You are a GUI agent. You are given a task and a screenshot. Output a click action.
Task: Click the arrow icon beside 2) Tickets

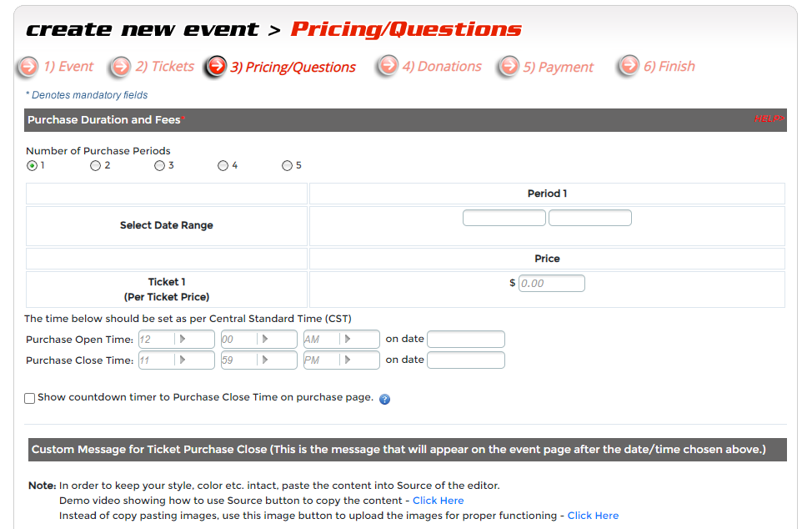click(122, 66)
